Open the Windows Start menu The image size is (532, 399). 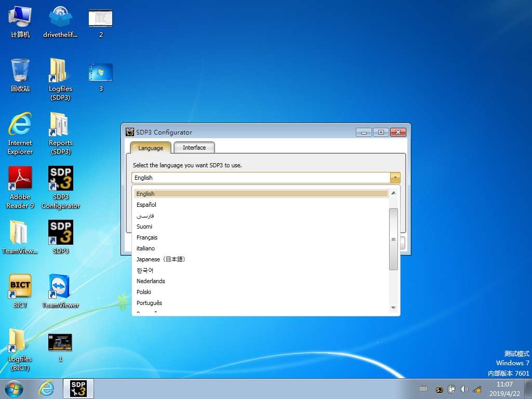point(14,389)
